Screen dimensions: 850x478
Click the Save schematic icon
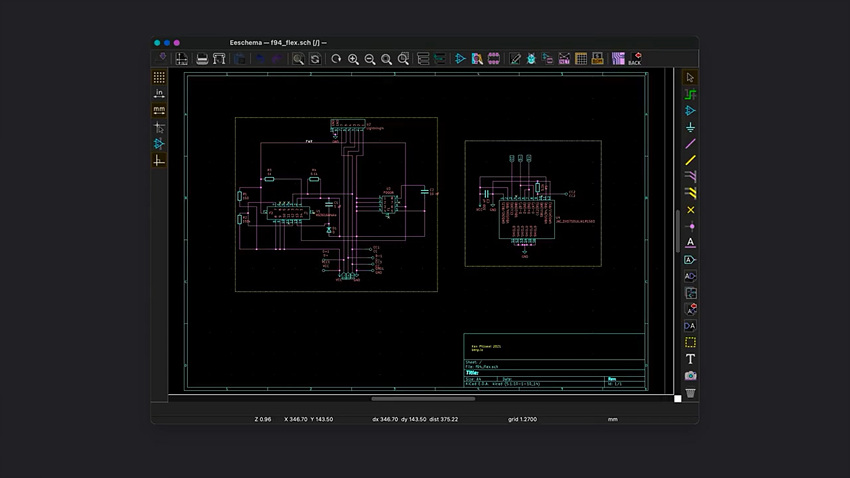(x=163, y=59)
